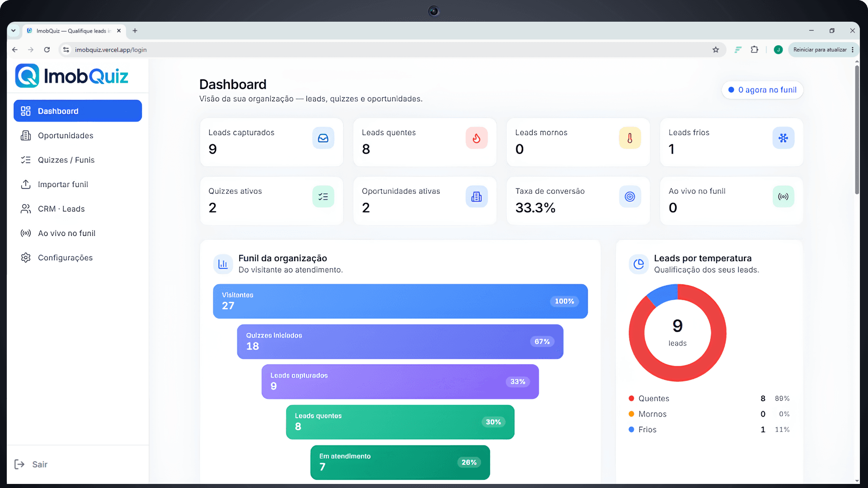This screenshot has width=868, height=488.
Task: Click the page vertical scrollbar thumb
Action: pos(857,130)
